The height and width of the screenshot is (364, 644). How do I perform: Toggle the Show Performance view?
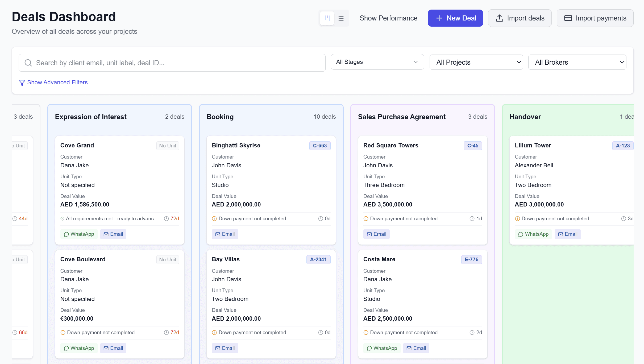tap(388, 18)
